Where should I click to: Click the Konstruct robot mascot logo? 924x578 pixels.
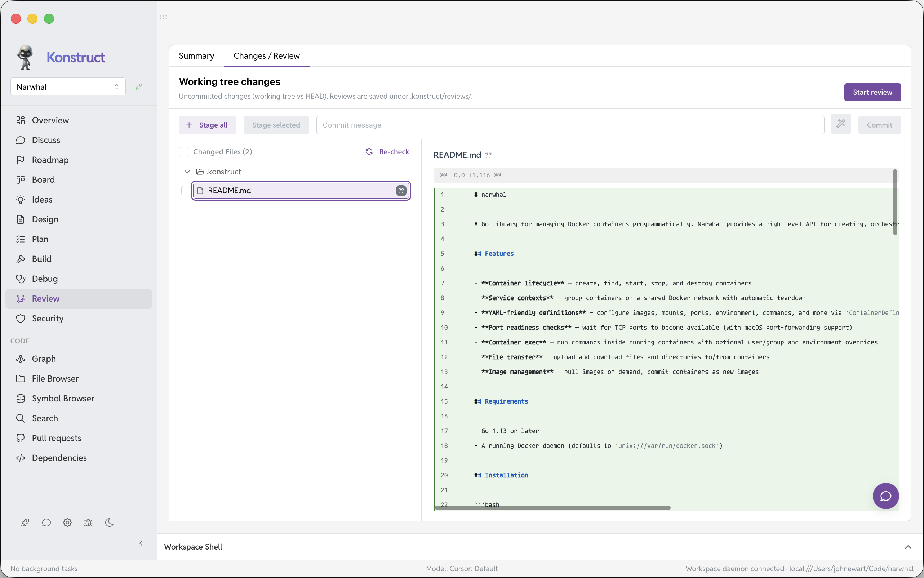click(x=25, y=57)
